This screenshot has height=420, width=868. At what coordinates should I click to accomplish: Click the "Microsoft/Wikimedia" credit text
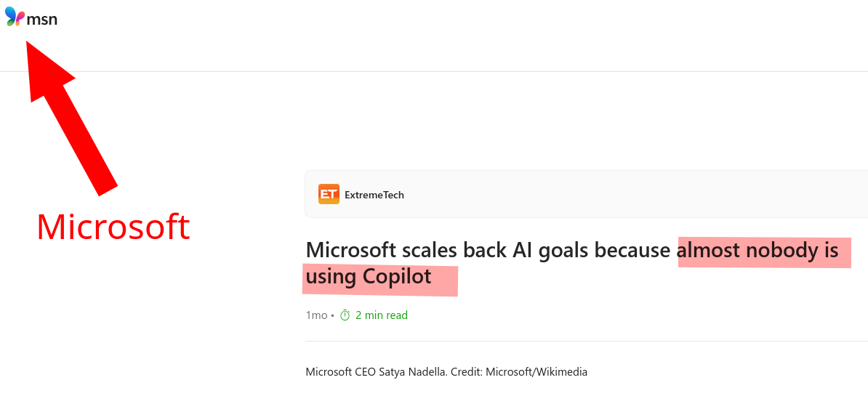click(x=536, y=372)
